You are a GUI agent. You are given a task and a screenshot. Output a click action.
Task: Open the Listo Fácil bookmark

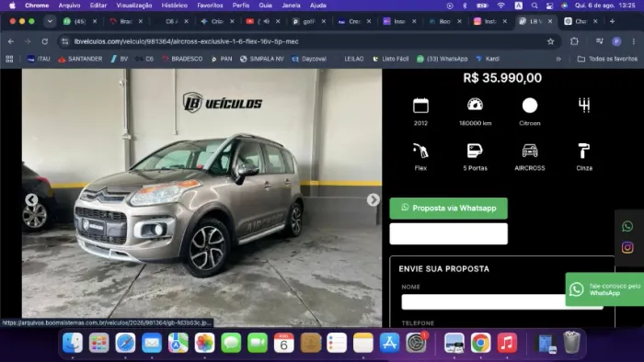[391, 59]
